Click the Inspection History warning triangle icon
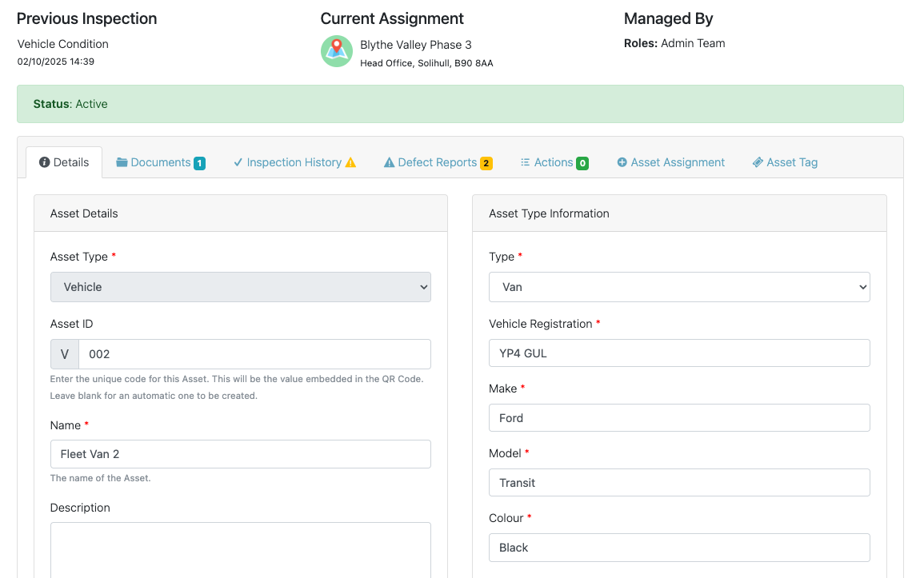 tap(350, 163)
